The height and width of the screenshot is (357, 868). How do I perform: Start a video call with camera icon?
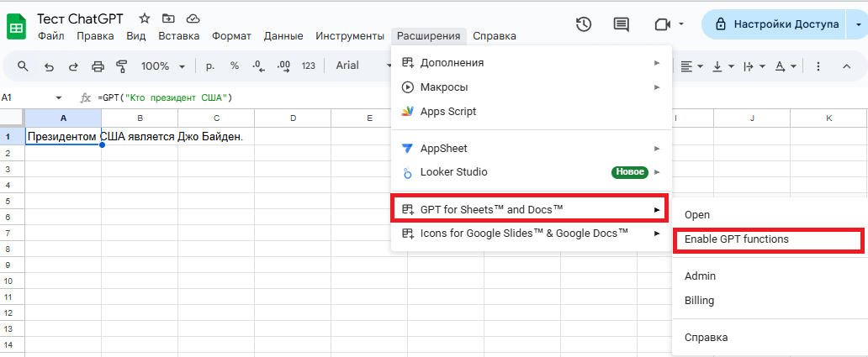tap(662, 24)
